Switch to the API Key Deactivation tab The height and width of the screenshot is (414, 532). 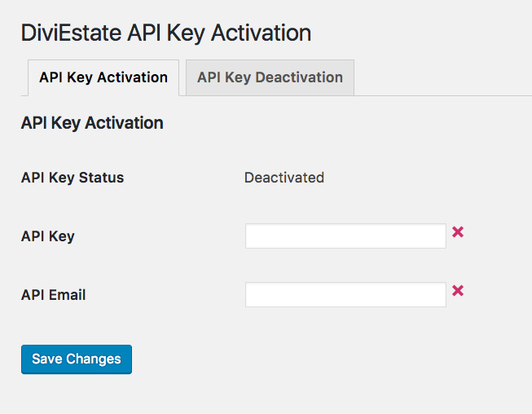pyautogui.click(x=270, y=77)
